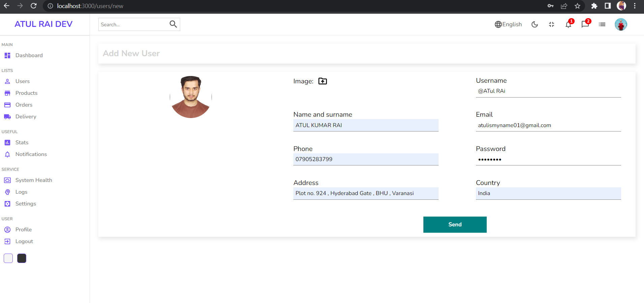The image size is (644, 303).
Task: Switch to the dark theme swatch bottom-left
Action: 22,258
